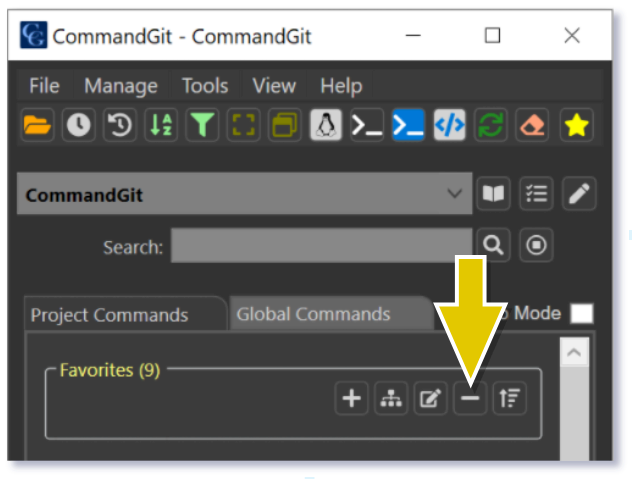Click the open folder toolbar icon
Image resolution: width=632 pixels, height=479 pixels.
point(37,126)
